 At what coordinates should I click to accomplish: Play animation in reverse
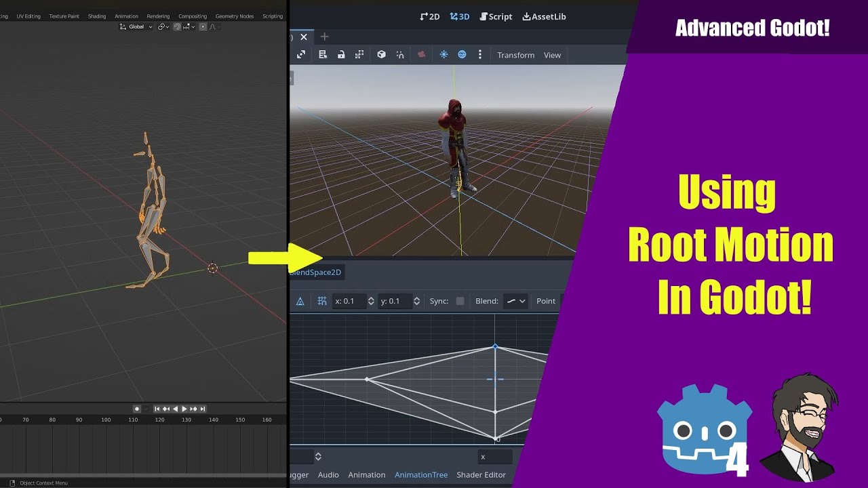tap(175, 409)
